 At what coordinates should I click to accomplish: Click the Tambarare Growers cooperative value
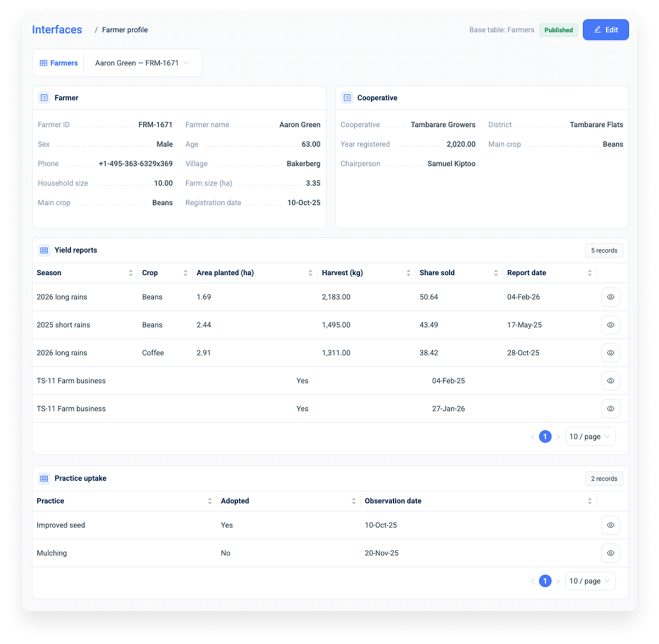click(443, 125)
